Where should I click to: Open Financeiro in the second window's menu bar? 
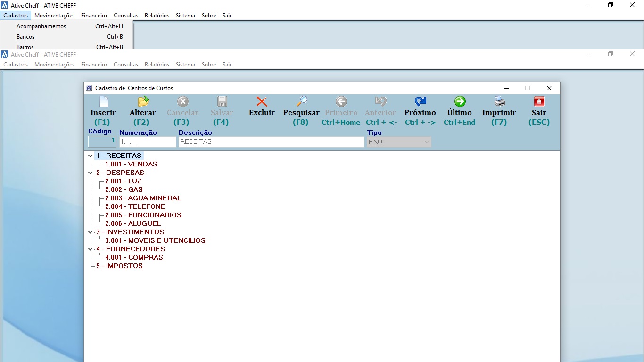click(x=94, y=65)
